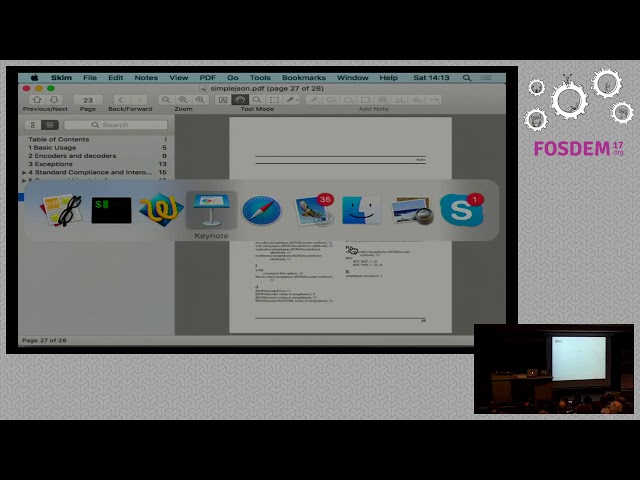Open the View menu
Viewport: 640px width, 480px height.
179,78
